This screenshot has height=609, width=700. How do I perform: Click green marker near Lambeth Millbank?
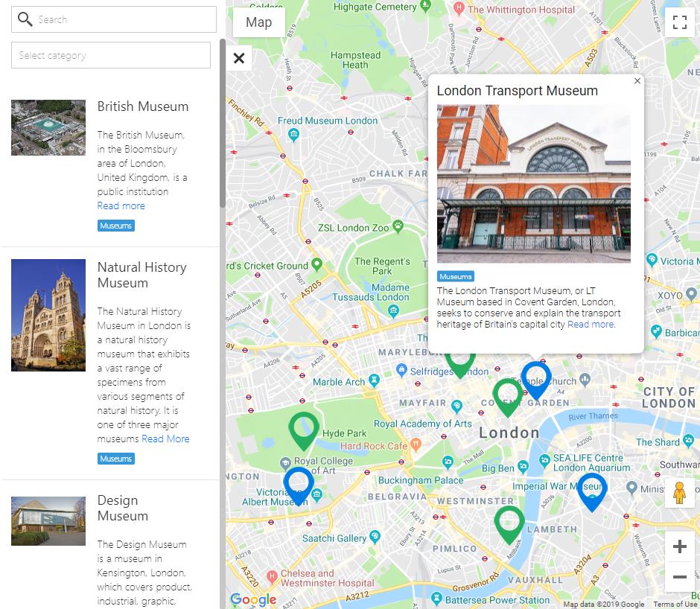[509, 523]
